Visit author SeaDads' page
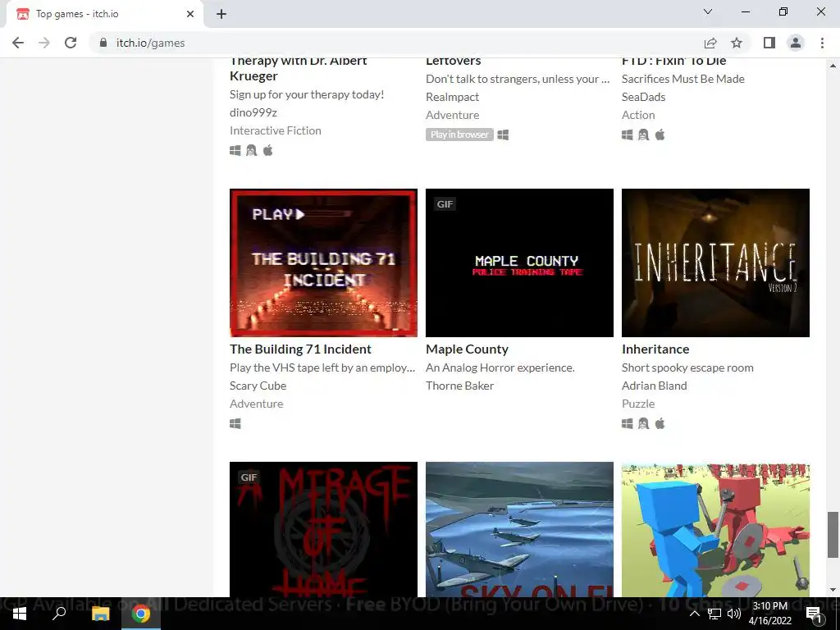840x630 pixels. click(x=643, y=97)
